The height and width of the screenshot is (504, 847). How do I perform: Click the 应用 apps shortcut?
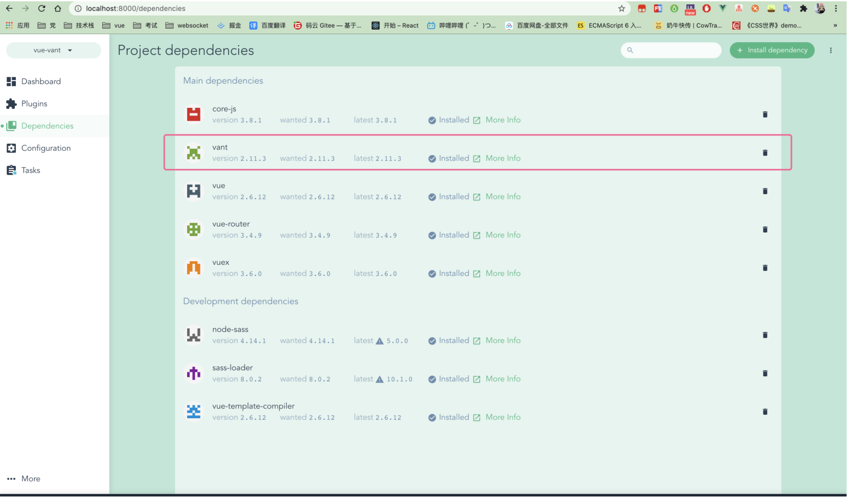pyautogui.click(x=18, y=26)
